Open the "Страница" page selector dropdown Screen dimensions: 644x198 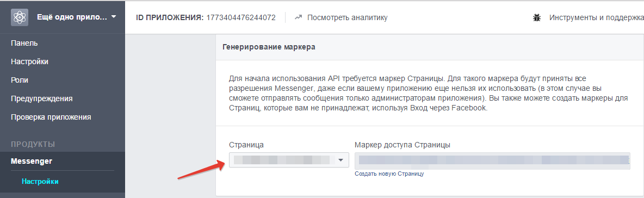pos(289,160)
